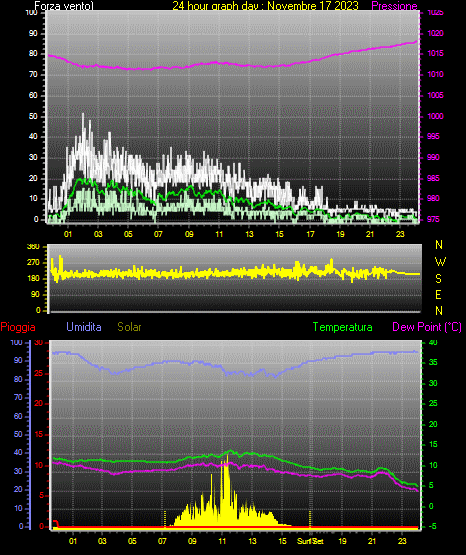Click the '24 hour graph day' date title

265,6
